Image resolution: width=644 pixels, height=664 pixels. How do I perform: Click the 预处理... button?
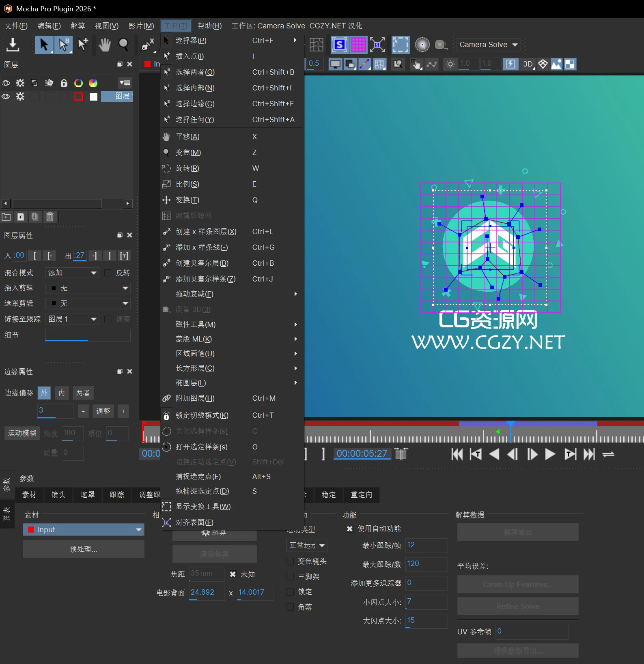[x=83, y=549]
